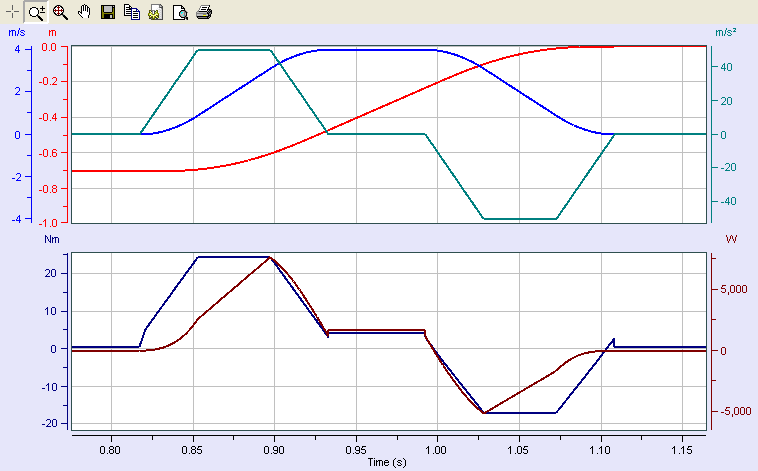The image size is (758, 471).
Task: Click the teal m/s² axis unit label
Action: coord(725,33)
